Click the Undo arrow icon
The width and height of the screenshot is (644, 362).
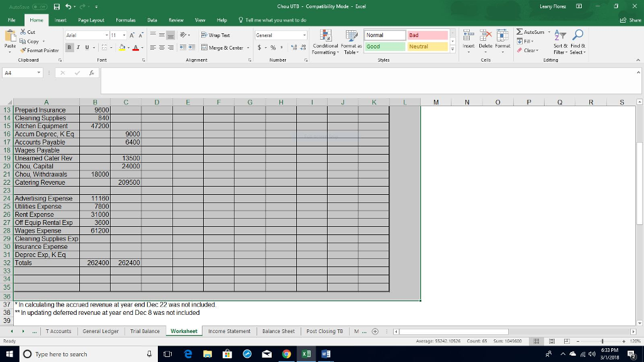(68, 6)
